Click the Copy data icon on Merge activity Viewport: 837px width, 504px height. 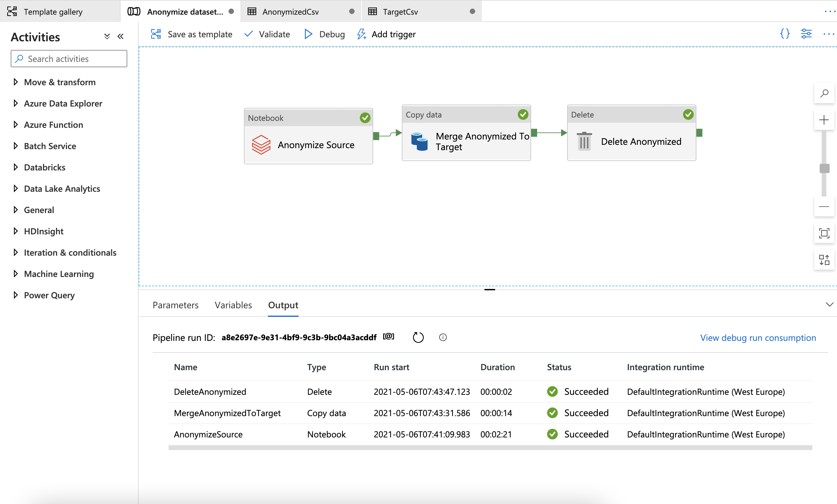[419, 141]
